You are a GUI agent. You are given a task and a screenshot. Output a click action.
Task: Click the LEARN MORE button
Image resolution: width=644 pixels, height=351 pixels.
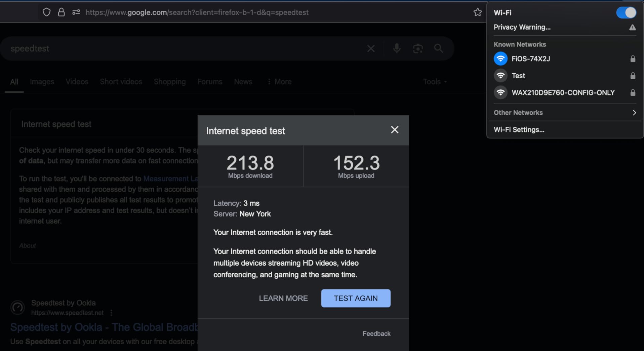click(x=283, y=298)
